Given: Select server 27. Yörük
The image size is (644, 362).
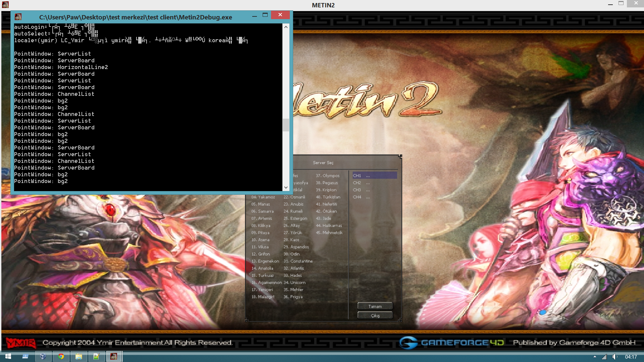Looking at the screenshot, I should tap(293, 232).
